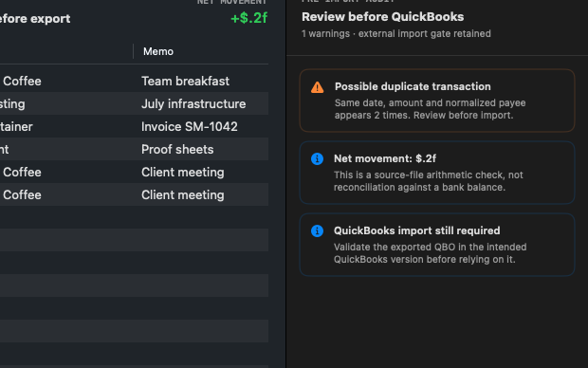
Task: Click the green +$.2f net movement value
Action: coord(248,18)
